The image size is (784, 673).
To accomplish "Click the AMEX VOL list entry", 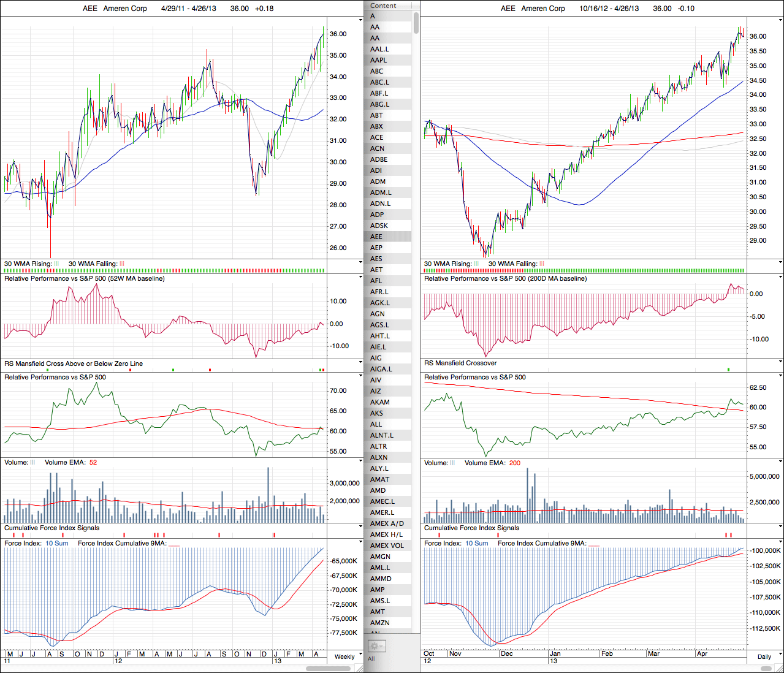I will [387, 546].
